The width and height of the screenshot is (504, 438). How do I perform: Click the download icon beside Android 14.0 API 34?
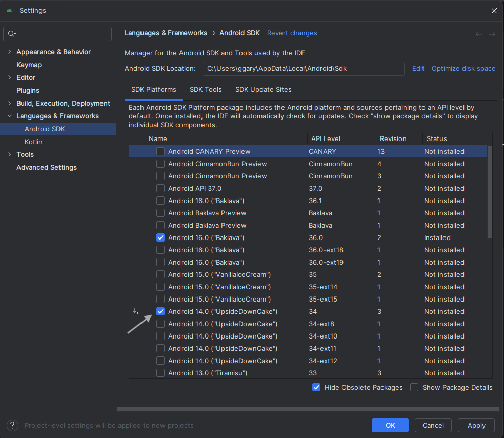click(135, 311)
